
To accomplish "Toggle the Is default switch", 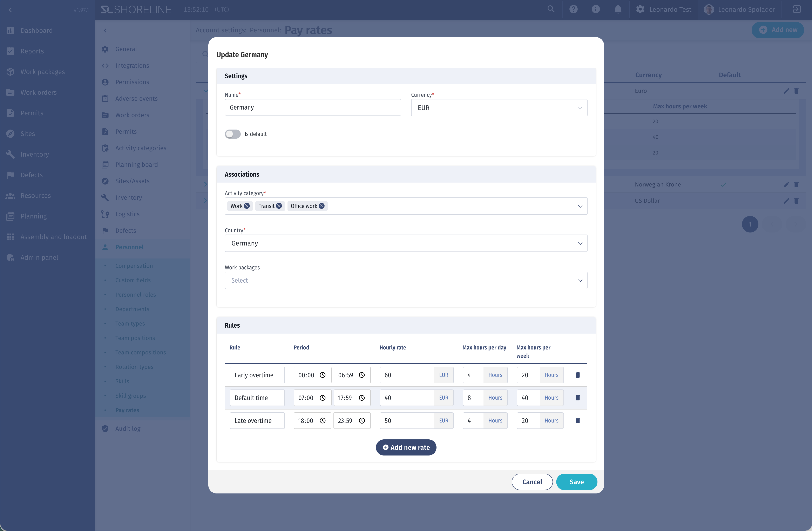I will [233, 134].
